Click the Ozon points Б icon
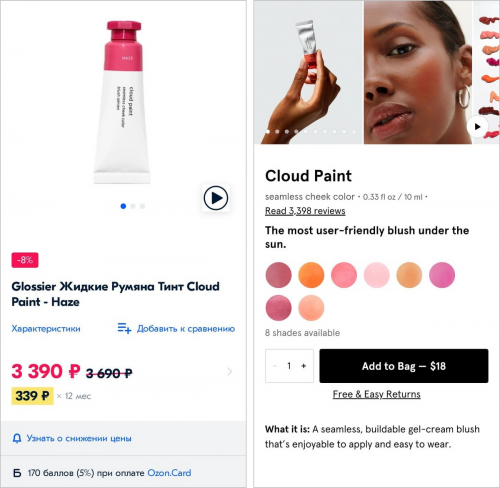The image size is (500, 488). (17, 473)
